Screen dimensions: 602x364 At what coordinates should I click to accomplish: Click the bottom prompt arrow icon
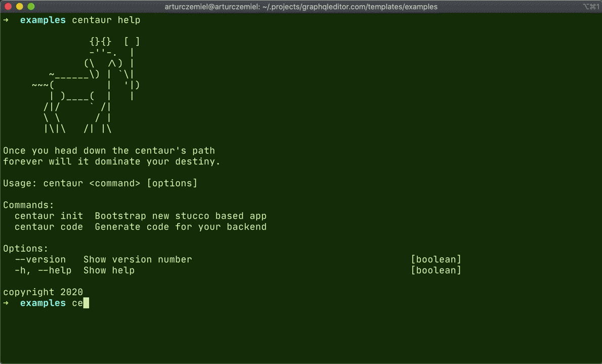click(6, 303)
